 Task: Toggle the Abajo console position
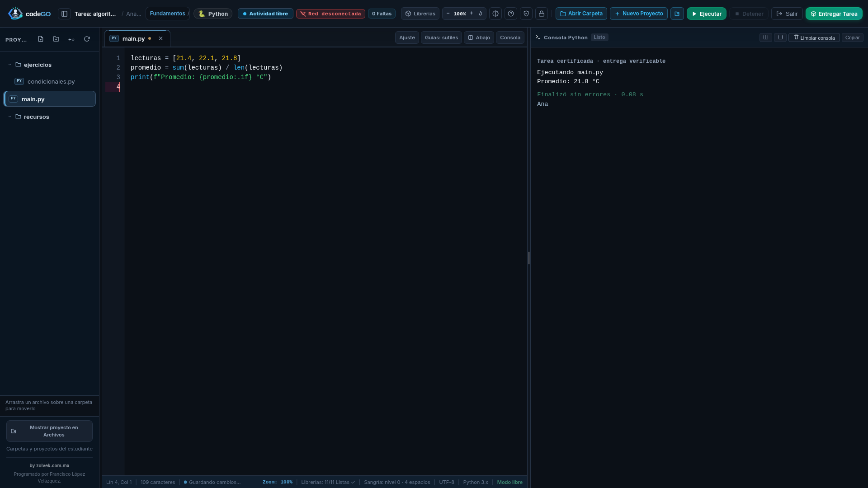point(479,38)
